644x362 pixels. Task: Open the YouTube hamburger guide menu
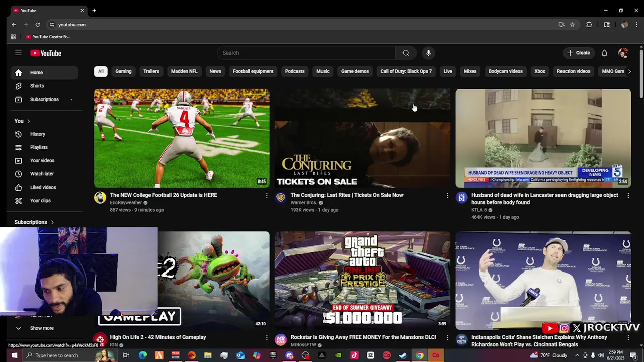18,53
